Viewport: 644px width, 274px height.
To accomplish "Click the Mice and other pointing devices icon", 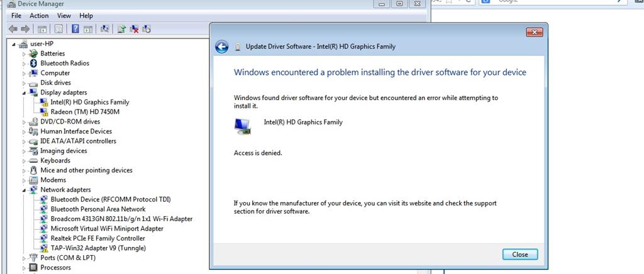I will 34,170.
